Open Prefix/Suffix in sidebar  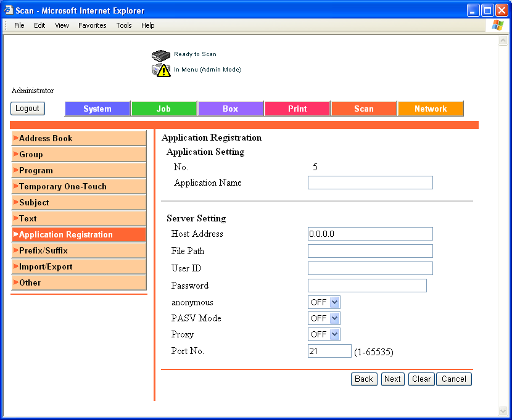[x=79, y=250]
